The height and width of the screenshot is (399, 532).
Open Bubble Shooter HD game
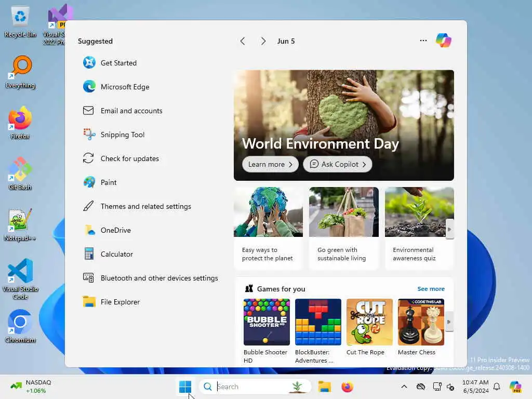(267, 331)
